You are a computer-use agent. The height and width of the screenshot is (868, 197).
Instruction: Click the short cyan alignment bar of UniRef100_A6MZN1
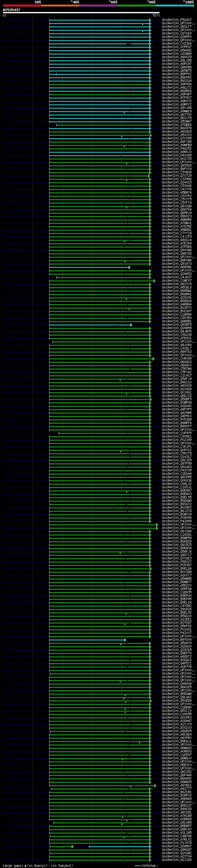tap(90, 267)
